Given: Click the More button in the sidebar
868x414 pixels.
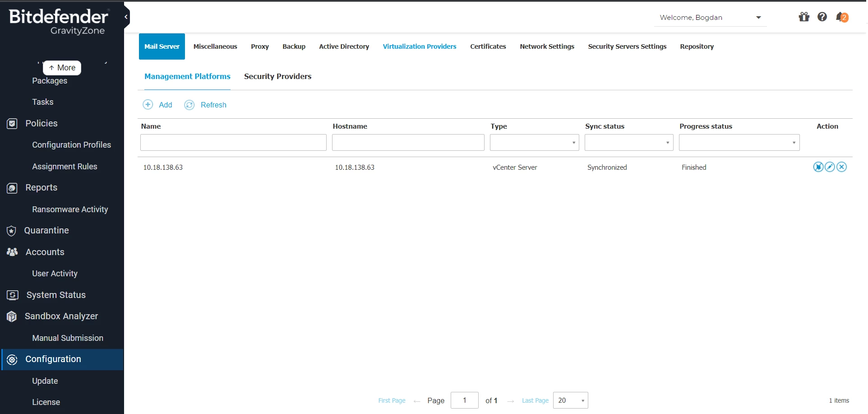Looking at the screenshot, I should tap(62, 68).
